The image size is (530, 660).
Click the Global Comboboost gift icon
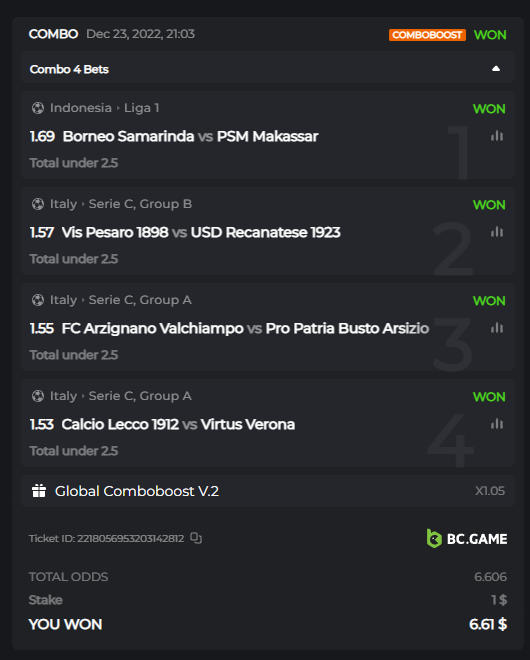39,491
